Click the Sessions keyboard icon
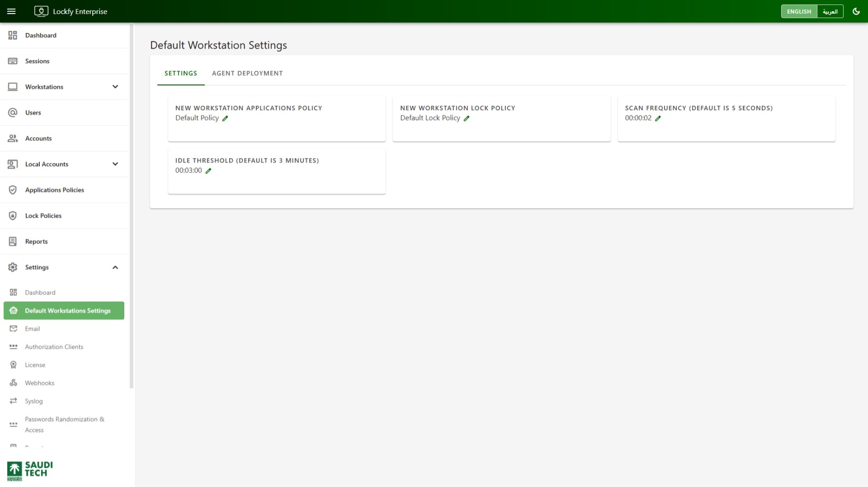Viewport: 868px width, 487px height. [x=13, y=61]
